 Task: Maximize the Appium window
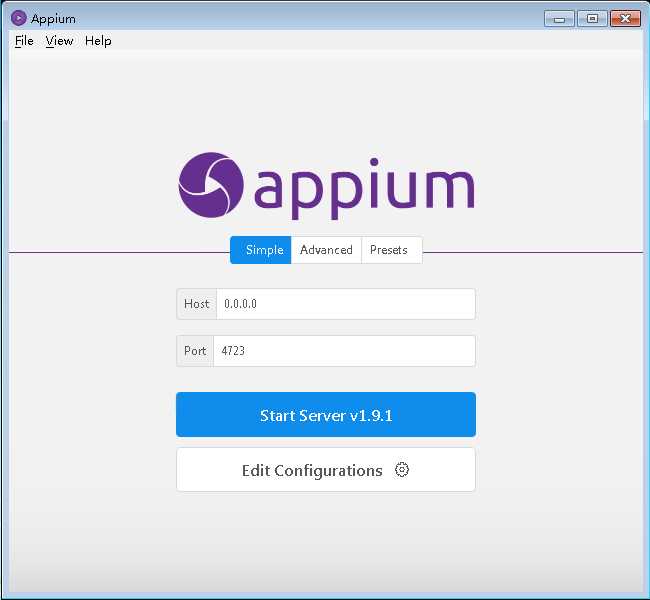[592, 19]
